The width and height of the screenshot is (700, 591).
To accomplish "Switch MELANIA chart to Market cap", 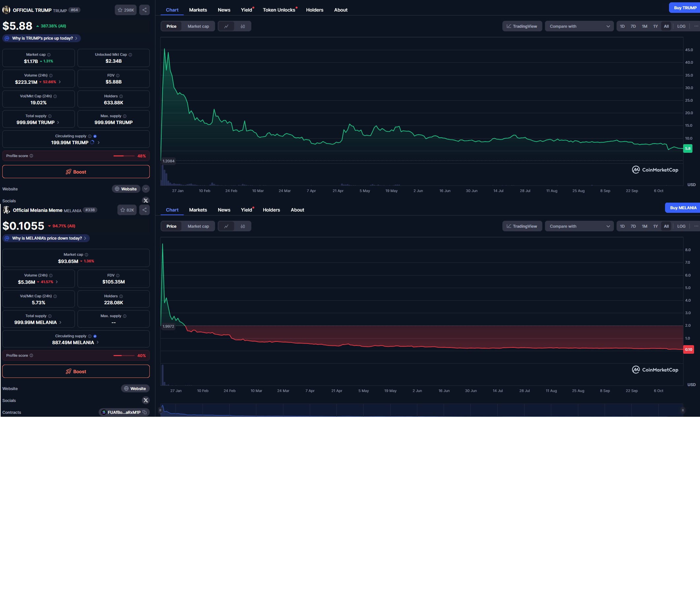I will coord(198,226).
